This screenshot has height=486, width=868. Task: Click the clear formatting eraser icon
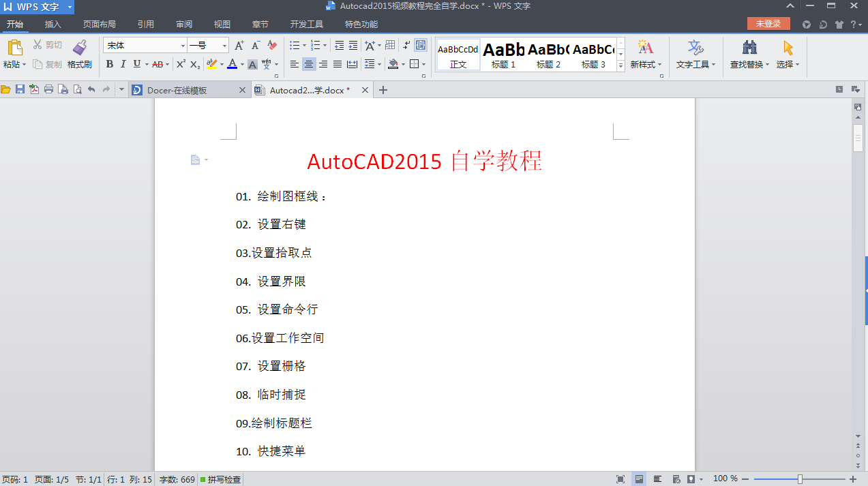click(x=272, y=46)
